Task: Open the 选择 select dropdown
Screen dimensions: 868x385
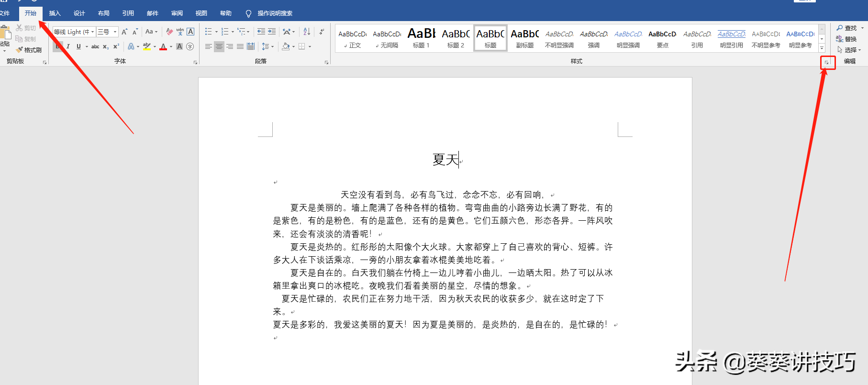Action: click(849, 50)
